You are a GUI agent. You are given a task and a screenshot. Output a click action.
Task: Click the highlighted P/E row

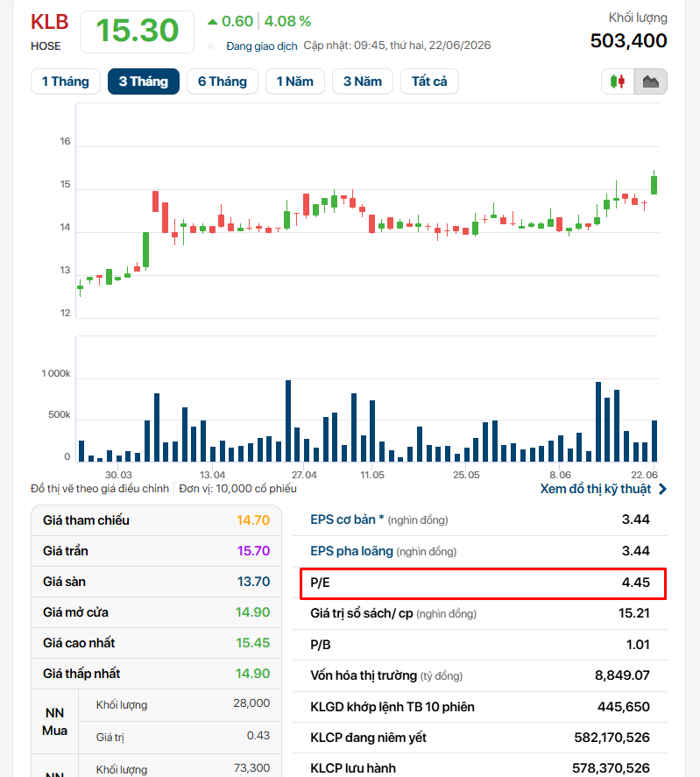pyautogui.click(x=484, y=583)
